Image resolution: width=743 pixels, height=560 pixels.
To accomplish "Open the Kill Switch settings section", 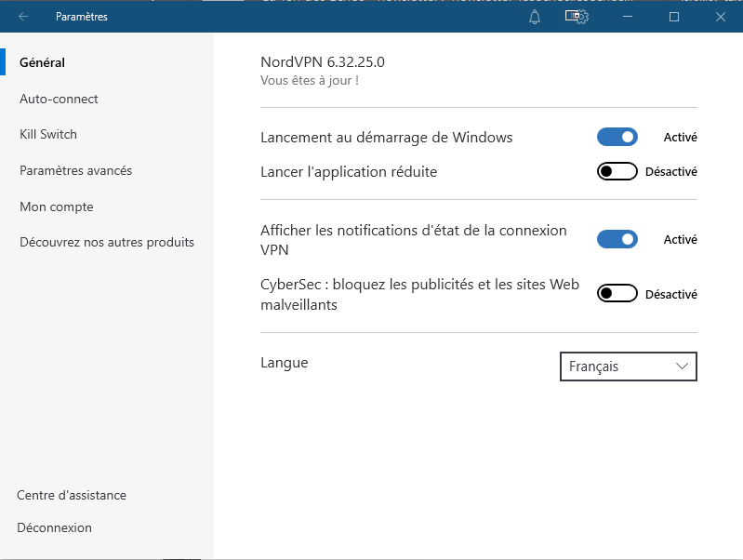I will click(48, 134).
